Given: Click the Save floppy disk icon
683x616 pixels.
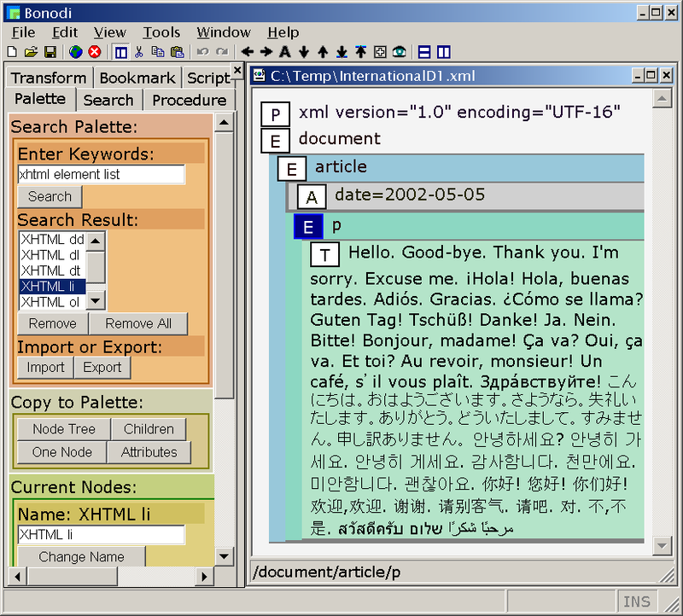Looking at the screenshot, I should click(x=50, y=52).
